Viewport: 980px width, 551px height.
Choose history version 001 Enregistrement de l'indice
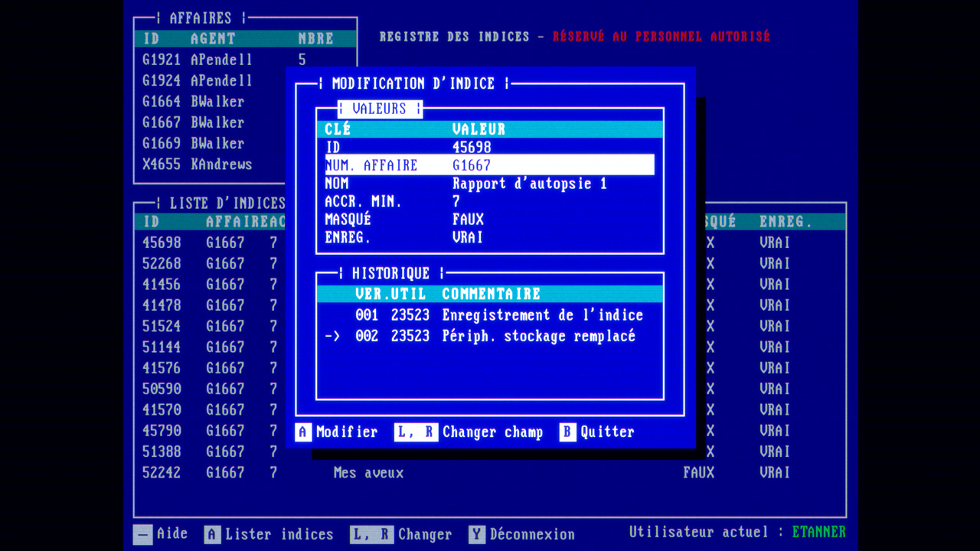pyautogui.click(x=498, y=315)
